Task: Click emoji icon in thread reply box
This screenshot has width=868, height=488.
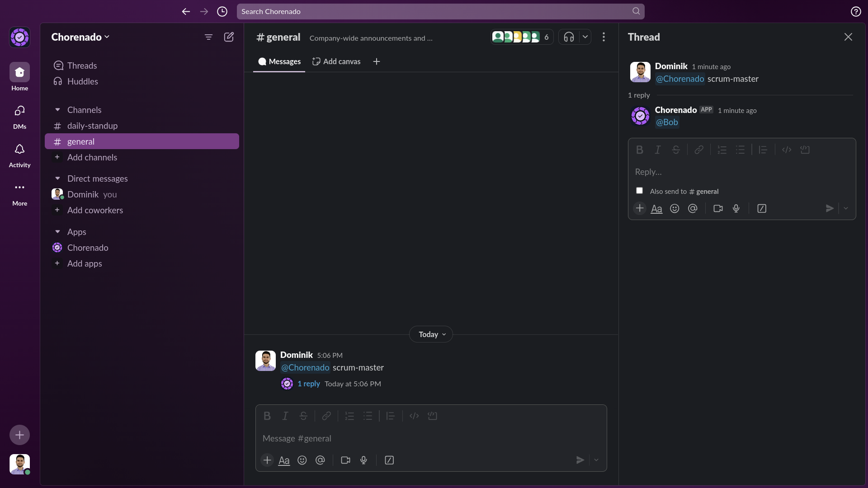Action: click(675, 208)
